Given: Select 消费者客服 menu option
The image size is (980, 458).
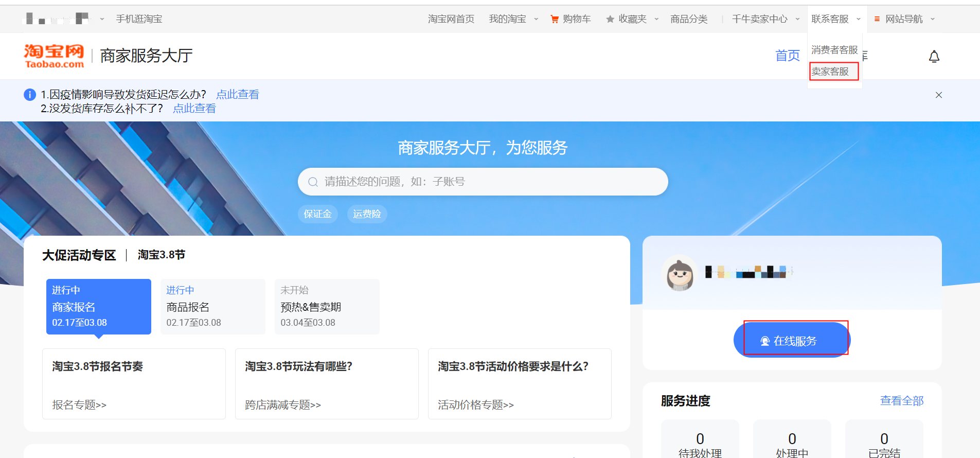Looking at the screenshot, I should click(834, 50).
